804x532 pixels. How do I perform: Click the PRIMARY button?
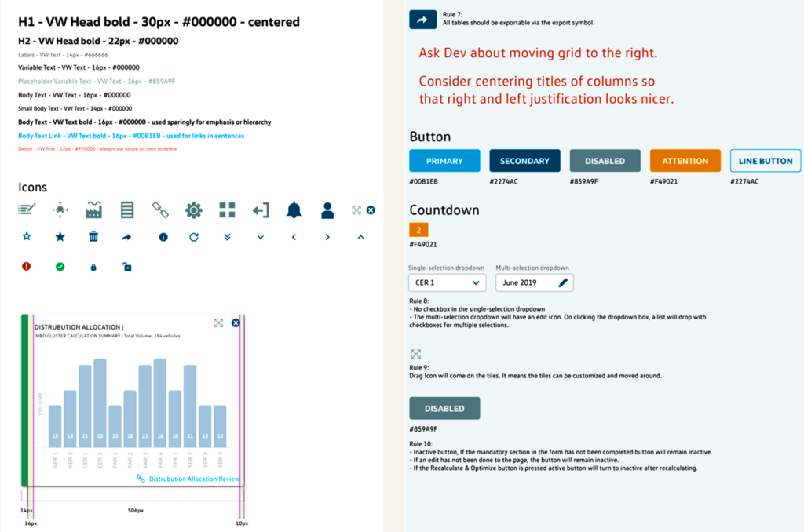444,161
